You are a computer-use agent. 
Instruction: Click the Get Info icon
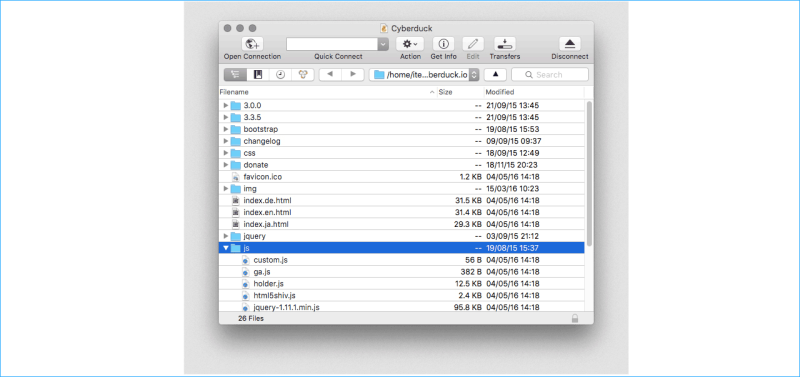pos(443,44)
